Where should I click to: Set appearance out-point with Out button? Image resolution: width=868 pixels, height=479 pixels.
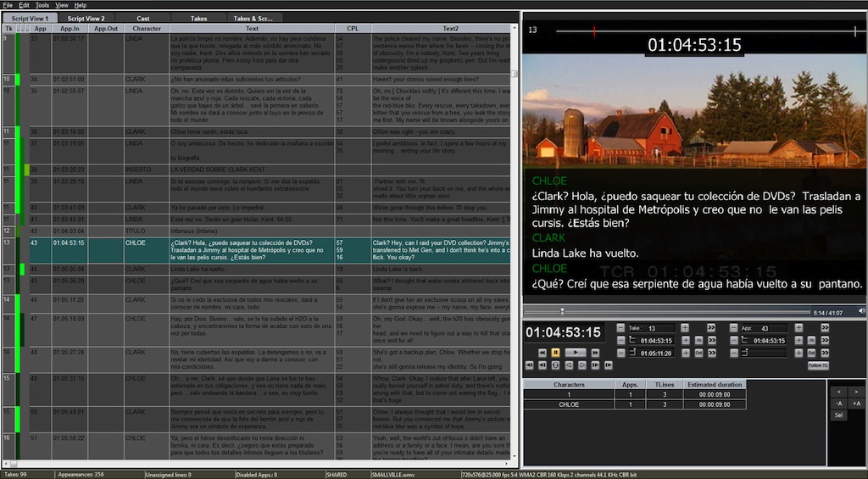tap(811, 353)
